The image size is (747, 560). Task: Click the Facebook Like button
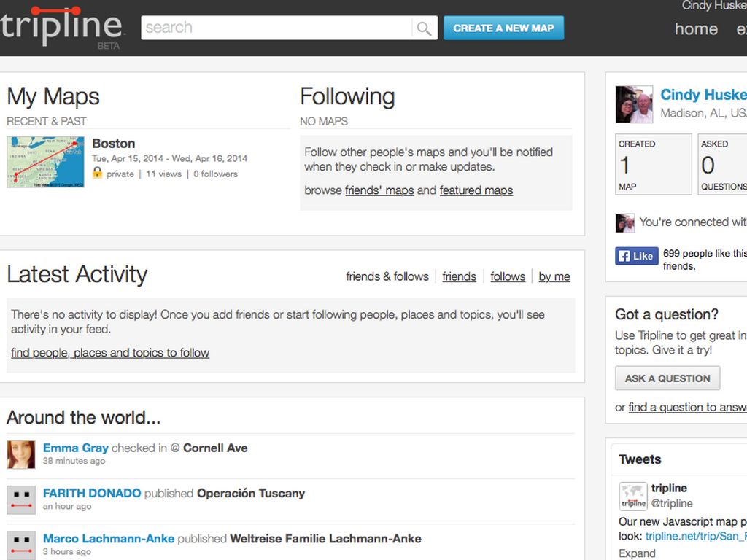coord(636,256)
